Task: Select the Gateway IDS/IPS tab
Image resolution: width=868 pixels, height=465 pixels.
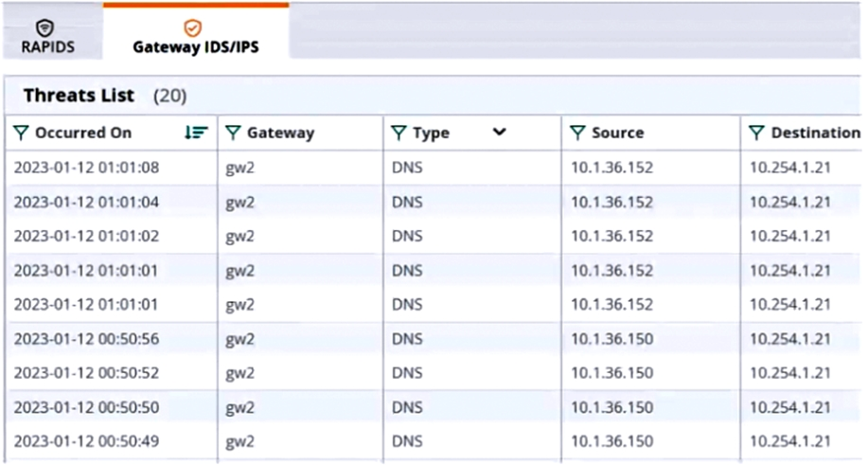Action: click(x=195, y=46)
